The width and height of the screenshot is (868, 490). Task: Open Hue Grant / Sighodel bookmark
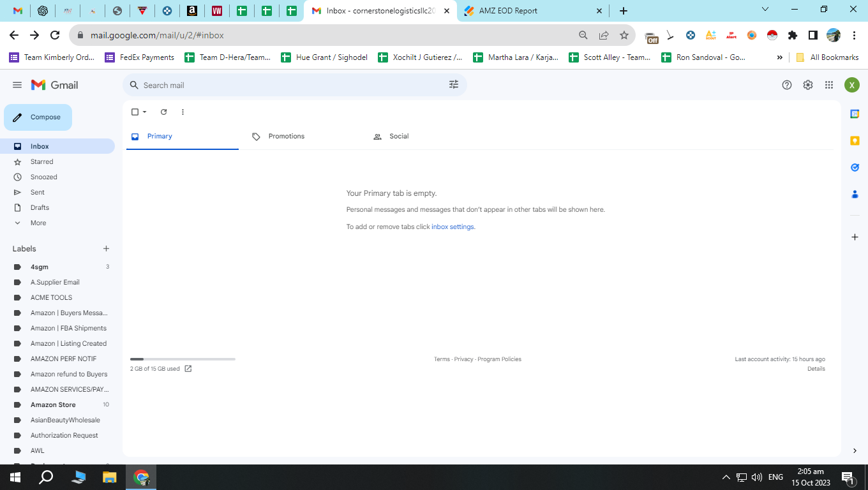tap(324, 57)
